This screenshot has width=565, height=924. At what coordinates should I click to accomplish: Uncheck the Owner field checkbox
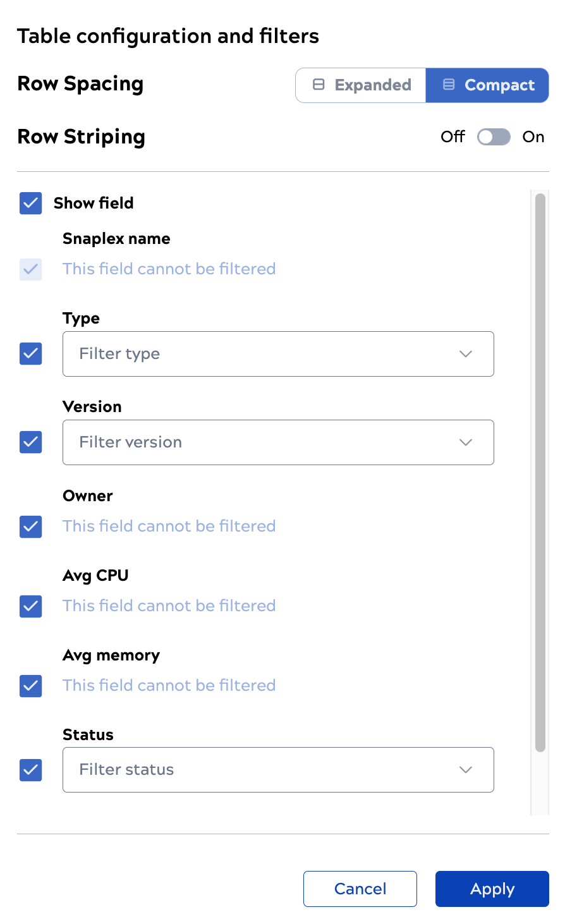coord(31,526)
